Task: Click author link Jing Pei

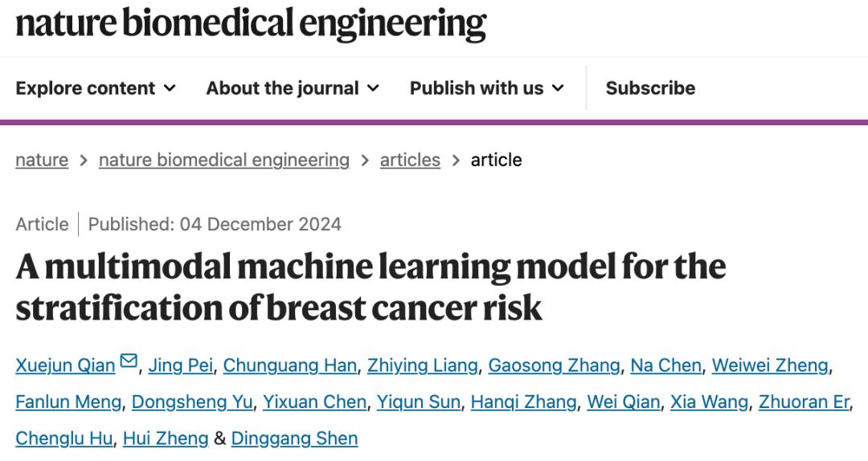Action: (x=181, y=365)
